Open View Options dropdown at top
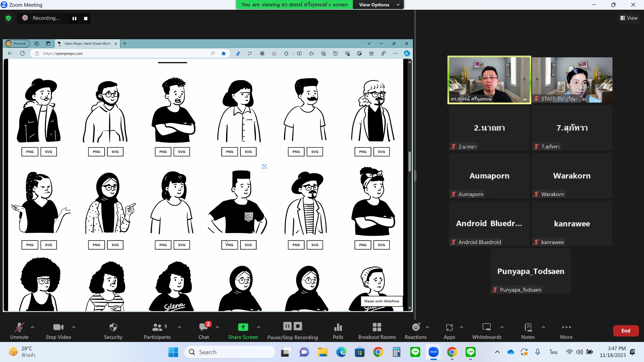 379,5
